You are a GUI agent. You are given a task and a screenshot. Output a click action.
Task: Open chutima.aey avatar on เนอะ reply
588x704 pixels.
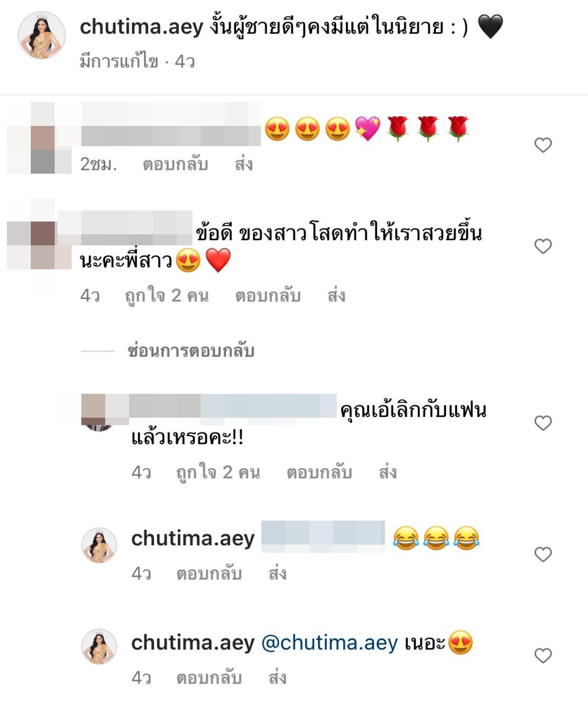pyautogui.click(x=99, y=646)
